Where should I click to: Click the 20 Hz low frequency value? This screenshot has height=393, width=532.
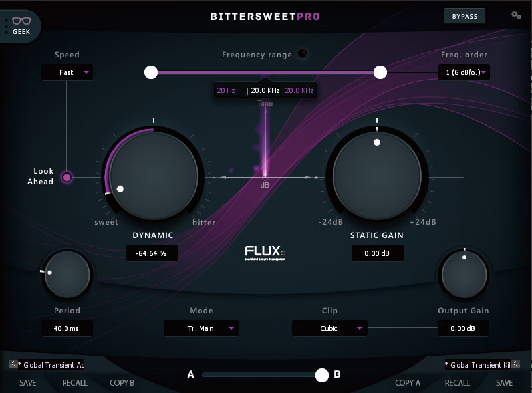coord(226,90)
